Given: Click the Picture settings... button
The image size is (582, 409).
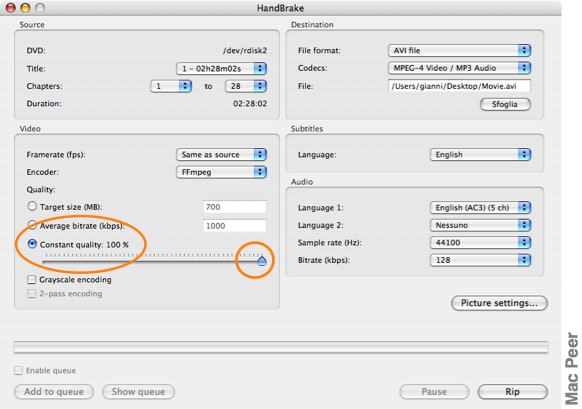Looking at the screenshot, I should pyautogui.click(x=499, y=303).
